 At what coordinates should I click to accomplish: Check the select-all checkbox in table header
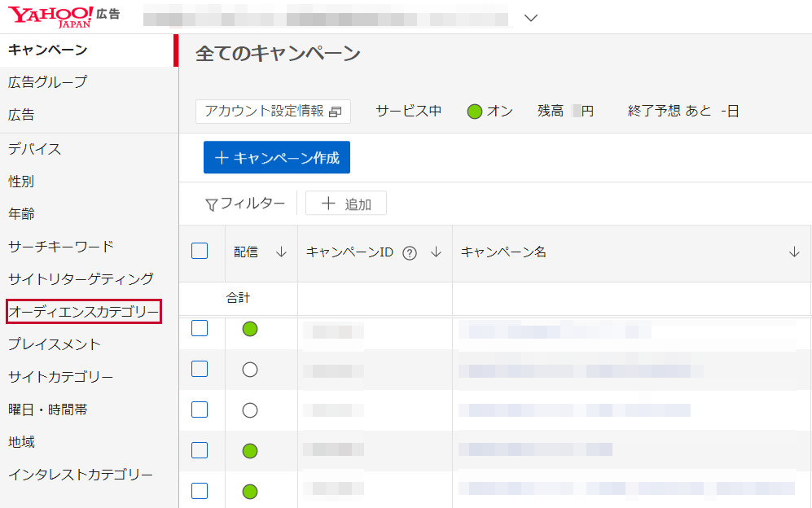200,251
